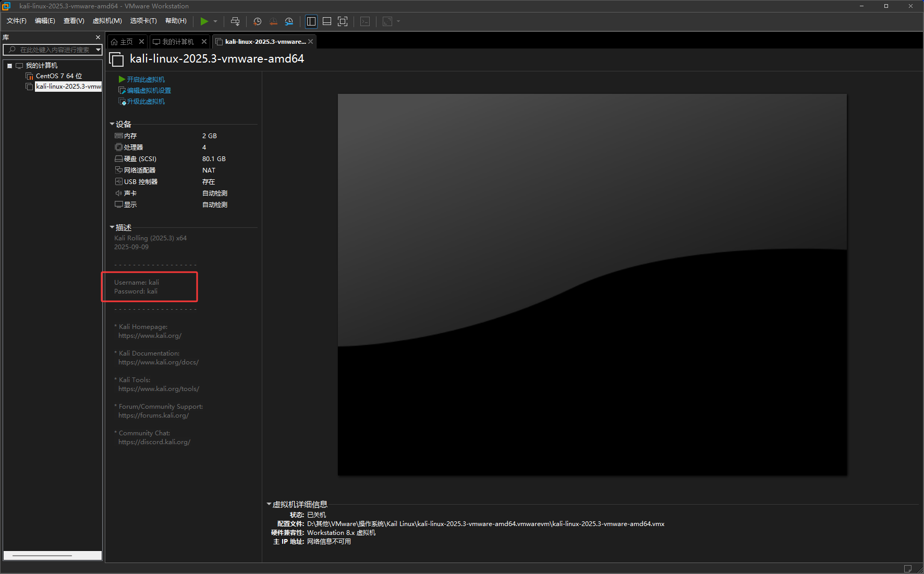Toggle the thumbnail bar view icon
Screen dimensions: 924x574
click(327, 21)
